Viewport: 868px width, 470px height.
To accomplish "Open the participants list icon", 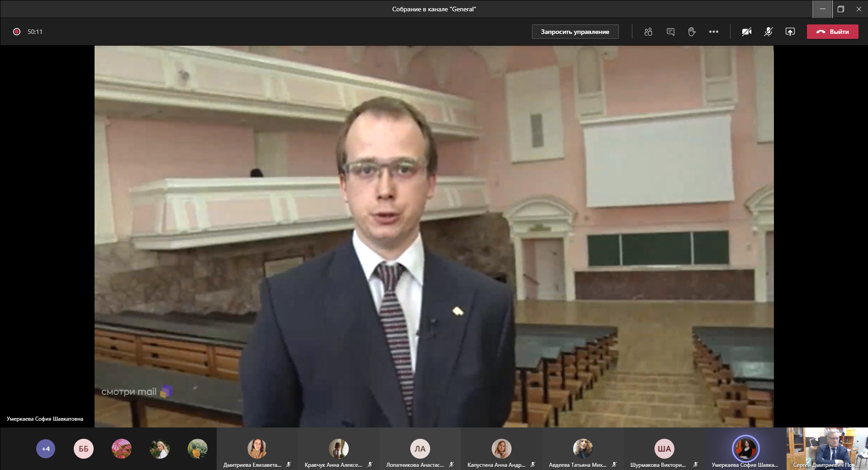I will [x=648, y=32].
